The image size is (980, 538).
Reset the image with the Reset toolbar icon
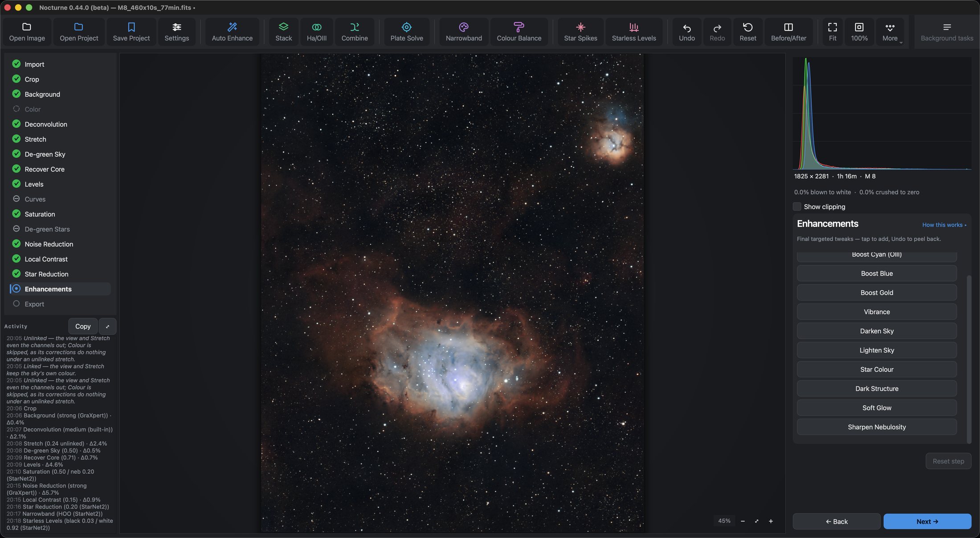click(x=747, y=32)
